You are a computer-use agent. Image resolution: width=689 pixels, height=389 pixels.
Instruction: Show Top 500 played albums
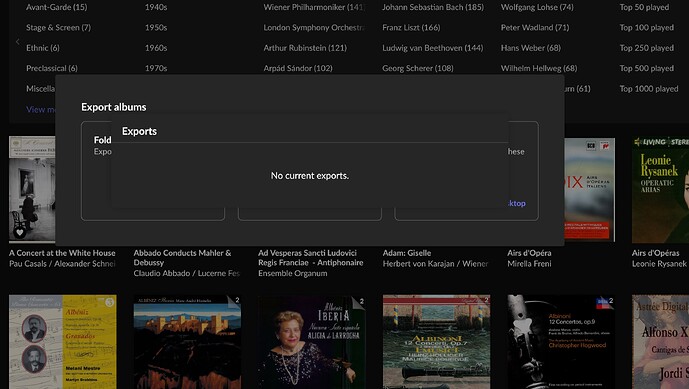646,68
